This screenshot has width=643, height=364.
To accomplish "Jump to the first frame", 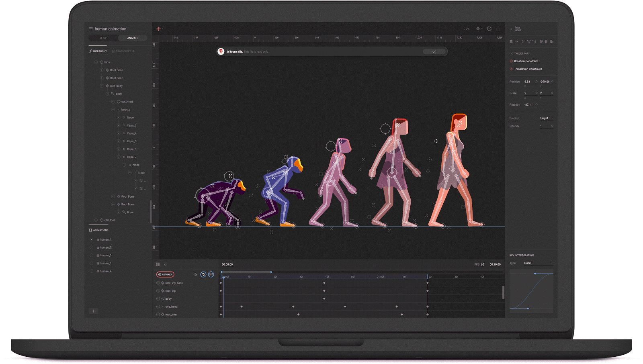I will pos(165,264).
